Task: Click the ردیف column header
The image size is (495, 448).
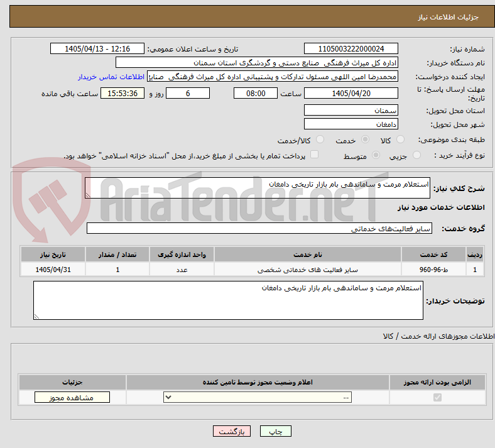Action: (475, 254)
